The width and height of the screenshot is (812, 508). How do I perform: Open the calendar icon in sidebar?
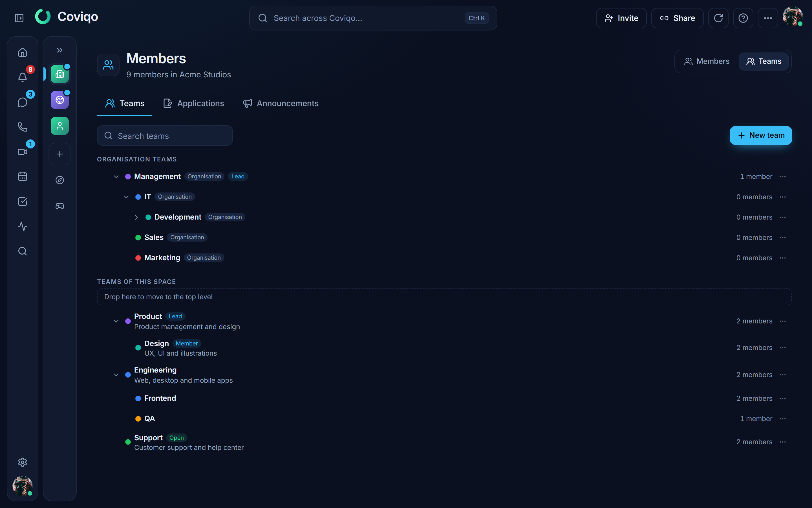(23, 176)
